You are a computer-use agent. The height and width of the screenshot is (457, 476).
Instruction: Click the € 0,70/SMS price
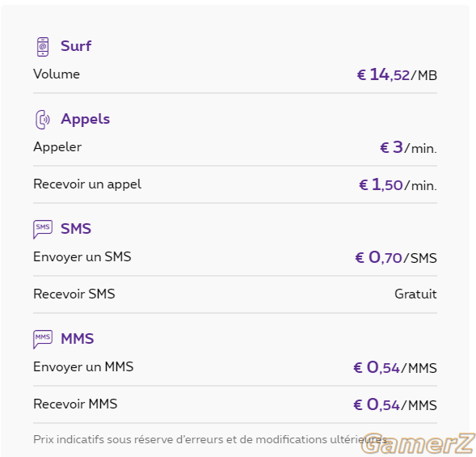[x=396, y=258]
